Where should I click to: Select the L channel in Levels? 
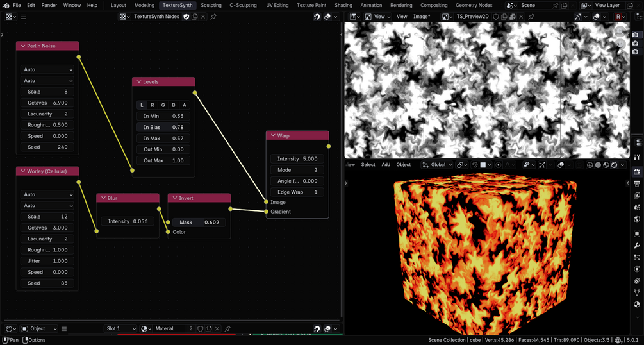tap(142, 105)
